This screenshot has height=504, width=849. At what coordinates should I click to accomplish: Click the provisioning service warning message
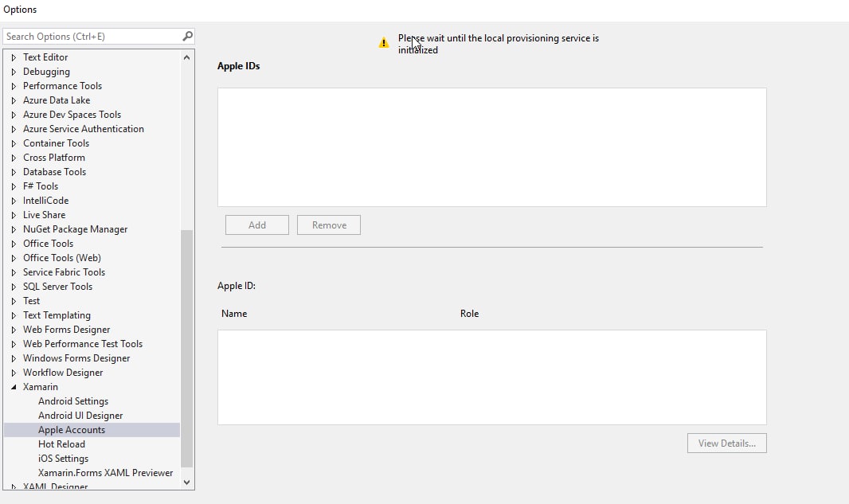pos(498,44)
